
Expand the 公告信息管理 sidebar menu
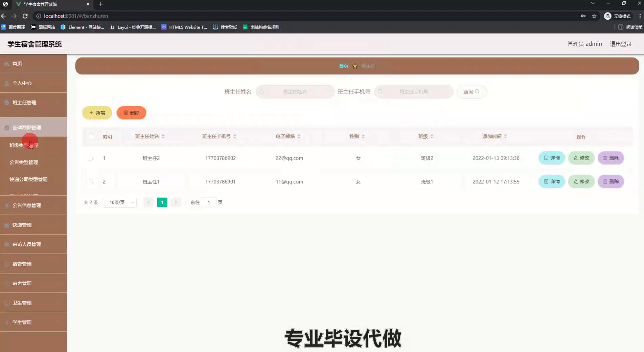(x=33, y=205)
